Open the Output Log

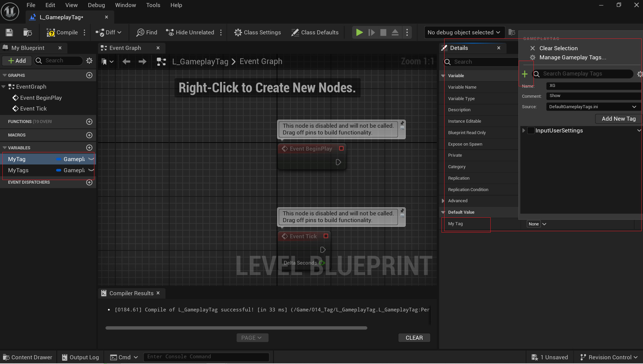point(81,357)
